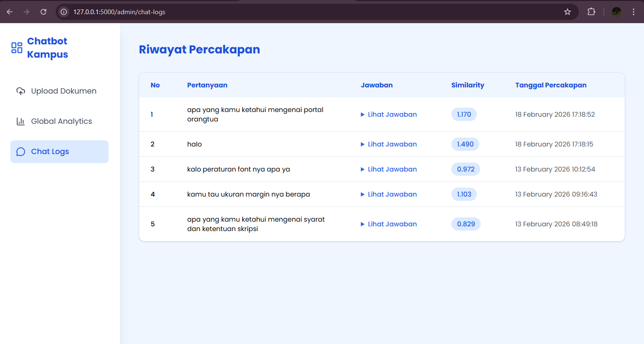644x344 pixels.
Task: Open the browser three-dot menu
Action: pos(634,11)
